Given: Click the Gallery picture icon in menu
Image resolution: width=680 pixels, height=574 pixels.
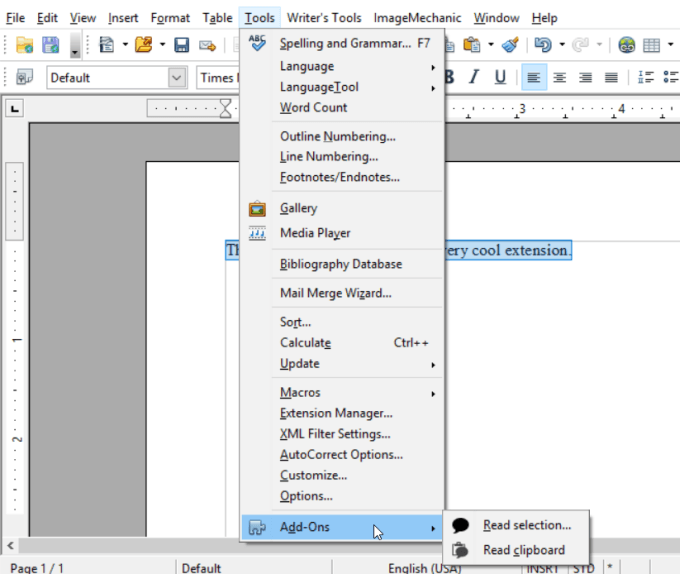Looking at the screenshot, I should click(x=257, y=209).
